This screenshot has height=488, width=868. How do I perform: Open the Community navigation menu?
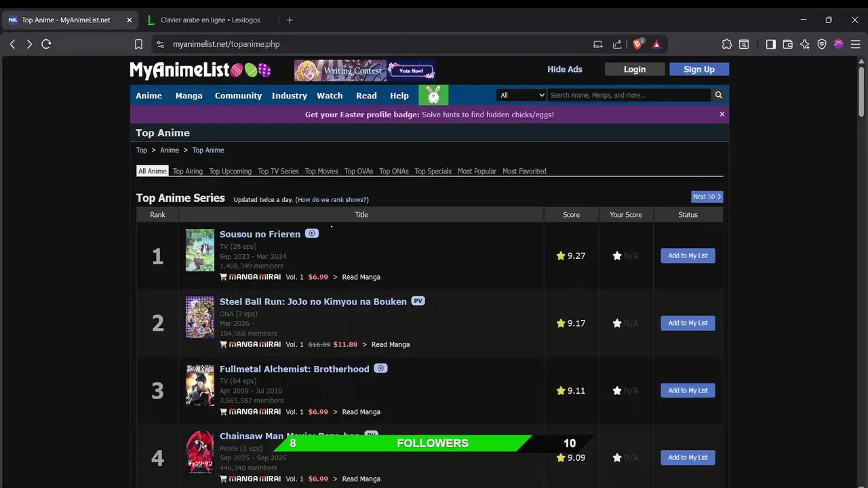[x=238, y=96]
